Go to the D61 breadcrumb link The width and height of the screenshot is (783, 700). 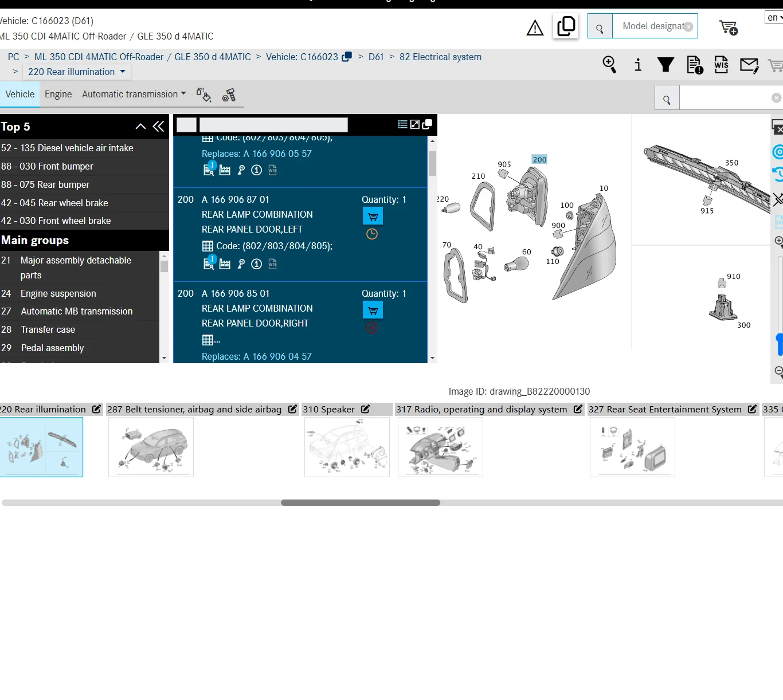pyautogui.click(x=376, y=57)
